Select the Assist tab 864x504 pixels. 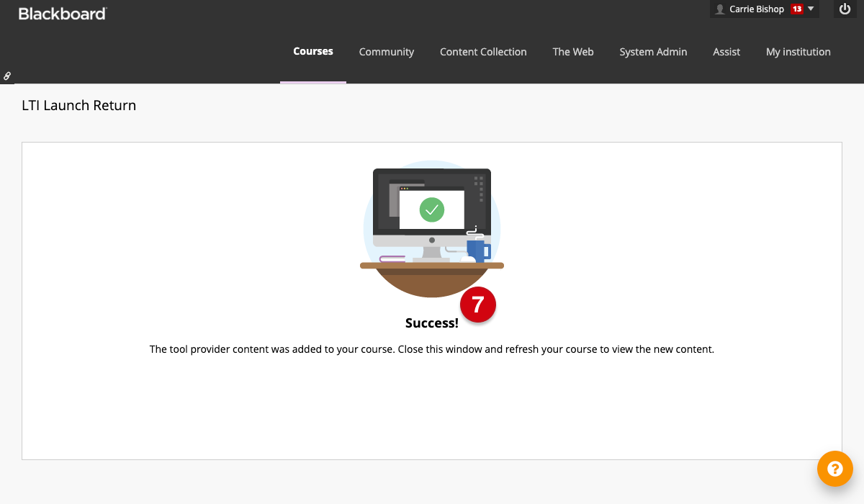point(726,52)
